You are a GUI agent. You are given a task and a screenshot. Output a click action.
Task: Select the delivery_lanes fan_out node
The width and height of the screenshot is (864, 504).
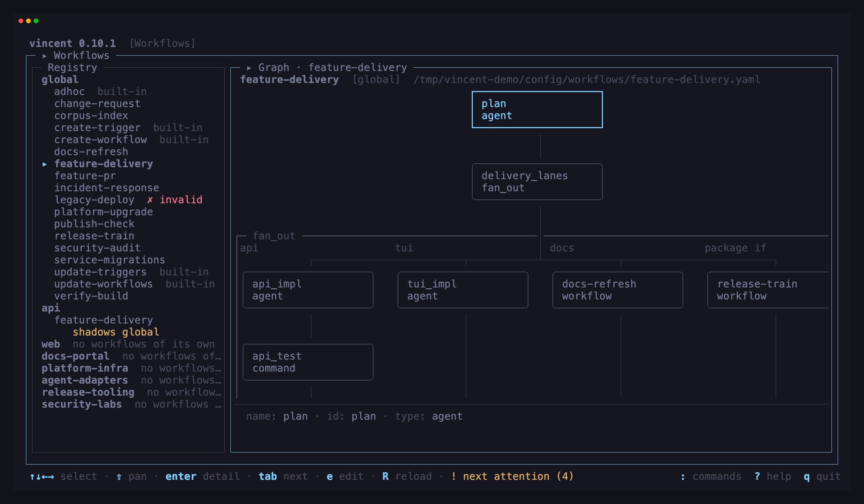point(537,182)
